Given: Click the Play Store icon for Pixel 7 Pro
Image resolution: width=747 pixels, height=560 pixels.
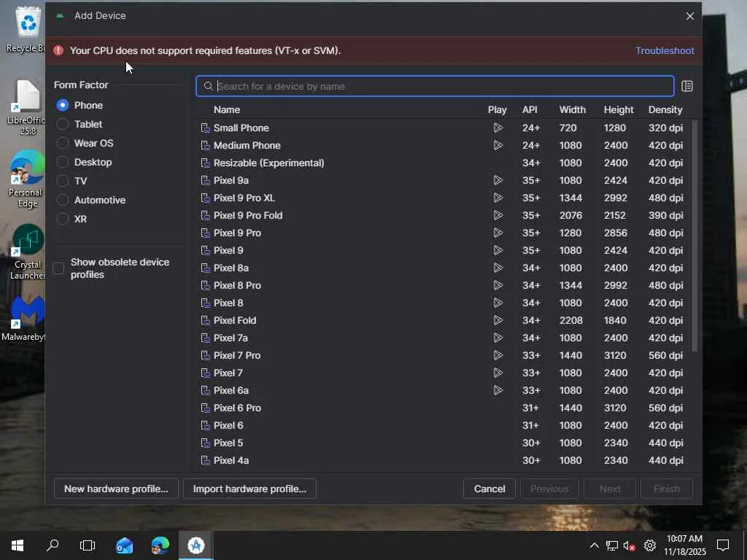Looking at the screenshot, I should [x=498, y=355].
